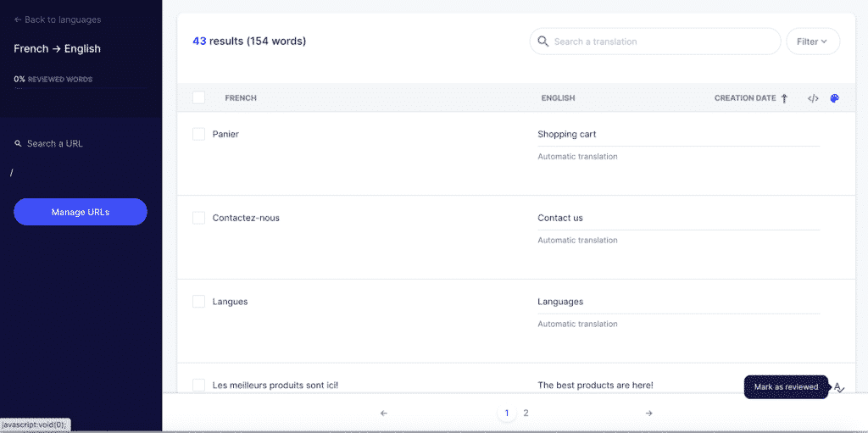Click the blue palette icon in header
Viewport: 868px width, 433px height.
834,98
